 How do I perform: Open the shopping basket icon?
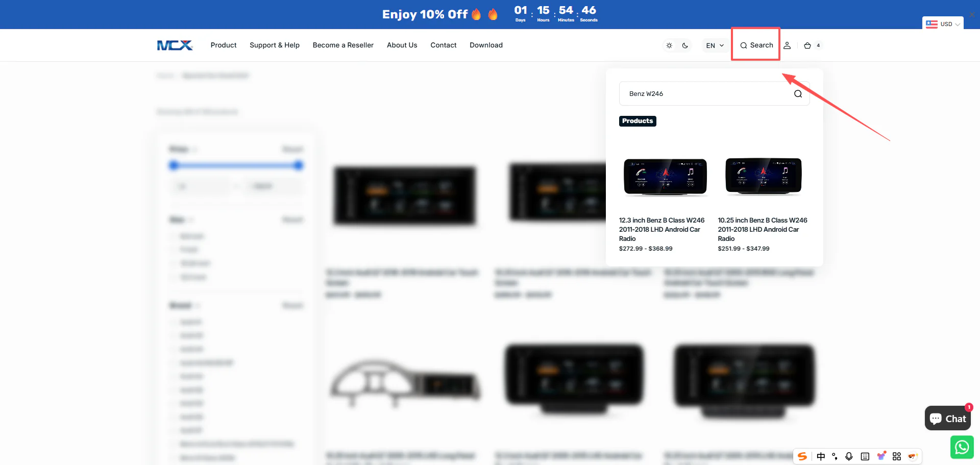pyautogui.click(x=807, y=45)
